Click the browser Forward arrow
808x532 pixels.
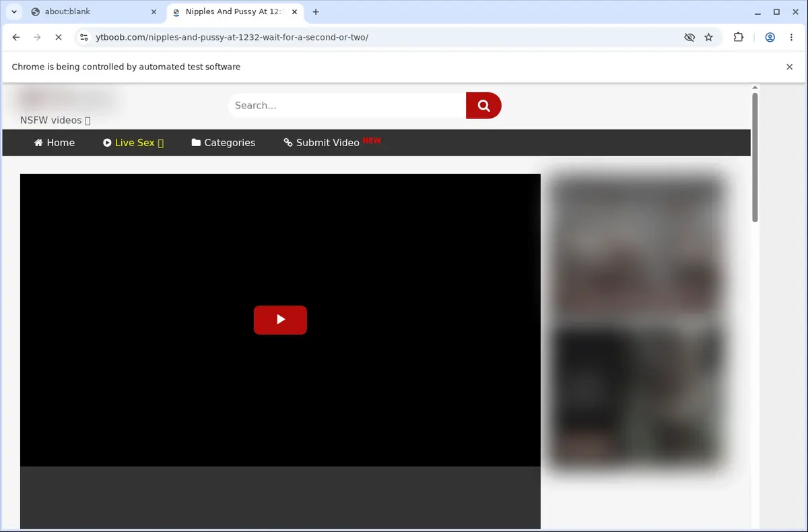tap(37, 38)
